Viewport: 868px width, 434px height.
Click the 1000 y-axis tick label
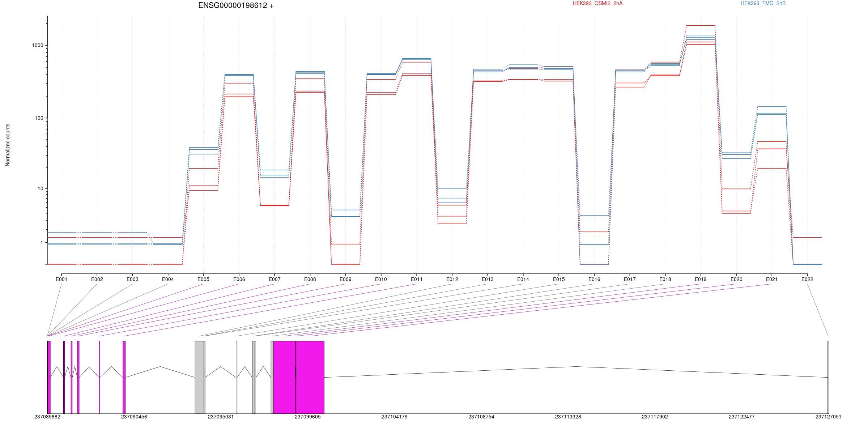tap(38, 45)
